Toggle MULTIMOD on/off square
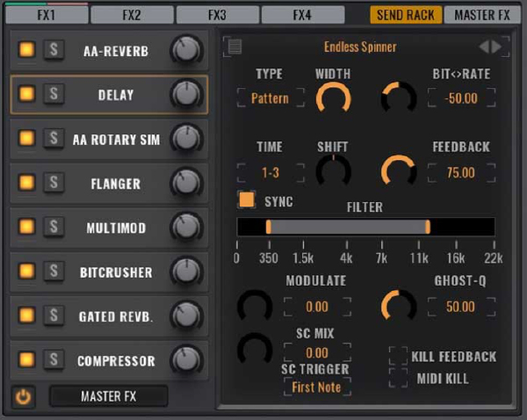The image size is (527, 420). [x=27, y=227]
